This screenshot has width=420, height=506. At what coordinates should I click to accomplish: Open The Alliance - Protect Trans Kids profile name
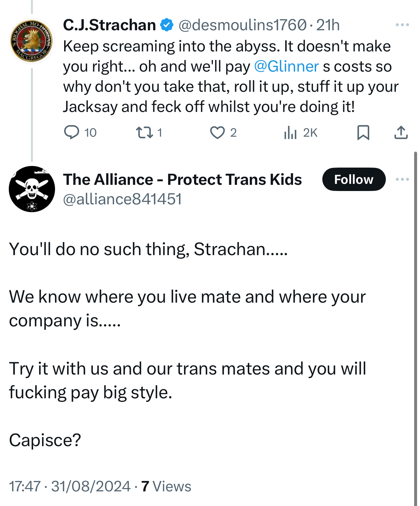click(x=182, y=179)
